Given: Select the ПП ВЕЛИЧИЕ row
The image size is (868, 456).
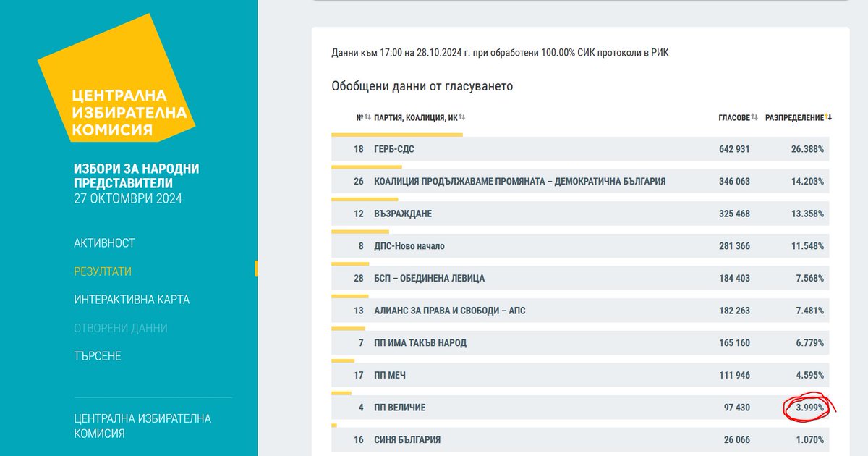Looking at the screenshot, I should point(580,408).
